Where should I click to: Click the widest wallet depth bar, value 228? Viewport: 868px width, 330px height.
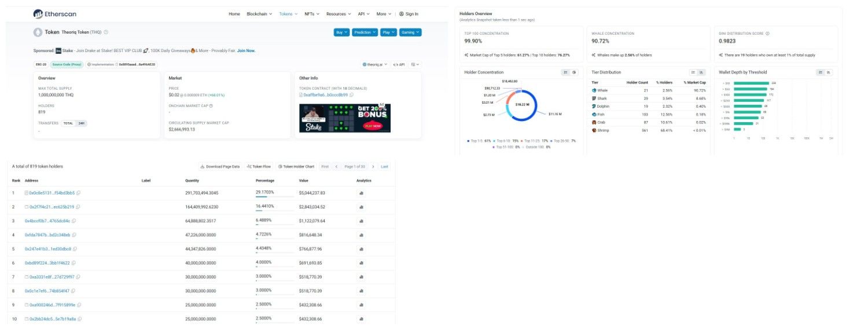(752, 83)
